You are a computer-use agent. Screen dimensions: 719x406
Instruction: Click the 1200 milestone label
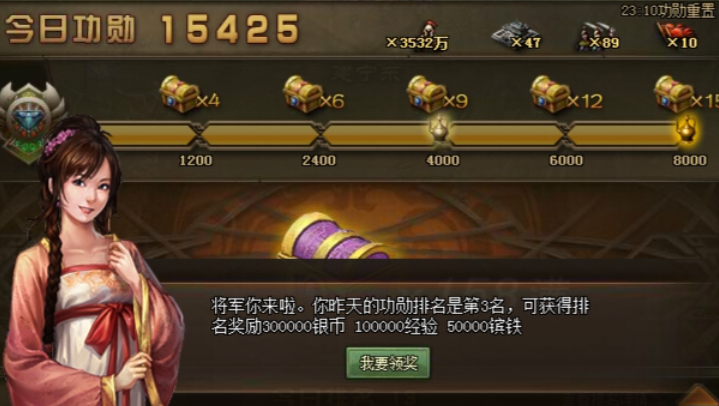[x=196, y=161]
